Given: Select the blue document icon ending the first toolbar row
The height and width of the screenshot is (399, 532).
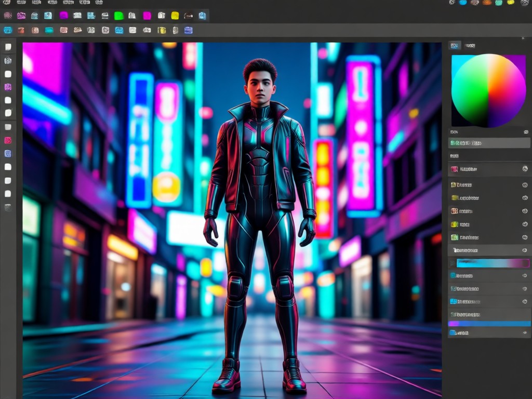Looking at the screenshot, I should (x=202, y=16).
